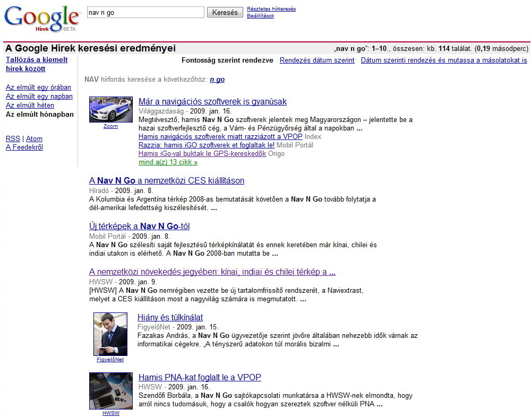Select the RSS feed link
This screenshot has width=532, height=418.
(x=13, y=138)
